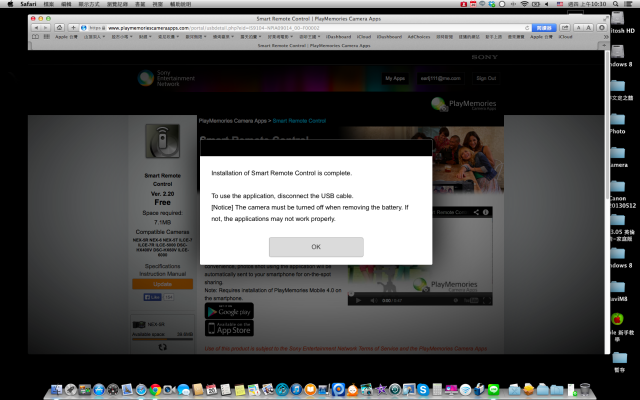This screenshot has height=400, width=640.
Task: Increase text size with large A button
Action: [x=588, y=28]
